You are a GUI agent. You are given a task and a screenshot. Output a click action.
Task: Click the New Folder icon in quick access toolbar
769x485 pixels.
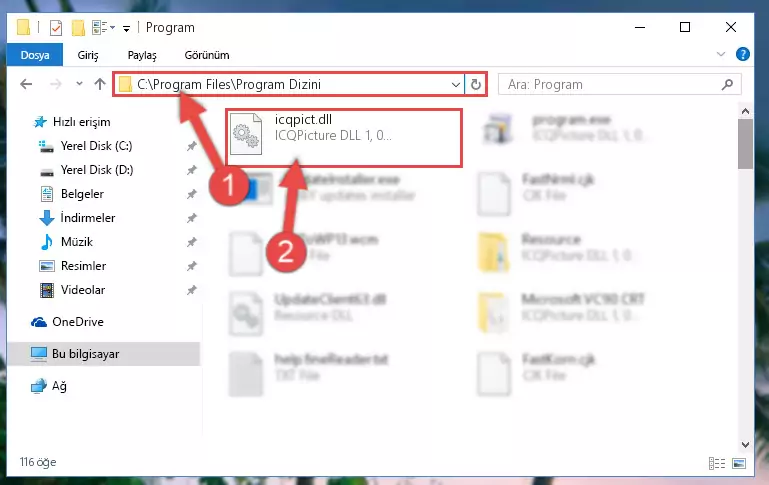78,28
